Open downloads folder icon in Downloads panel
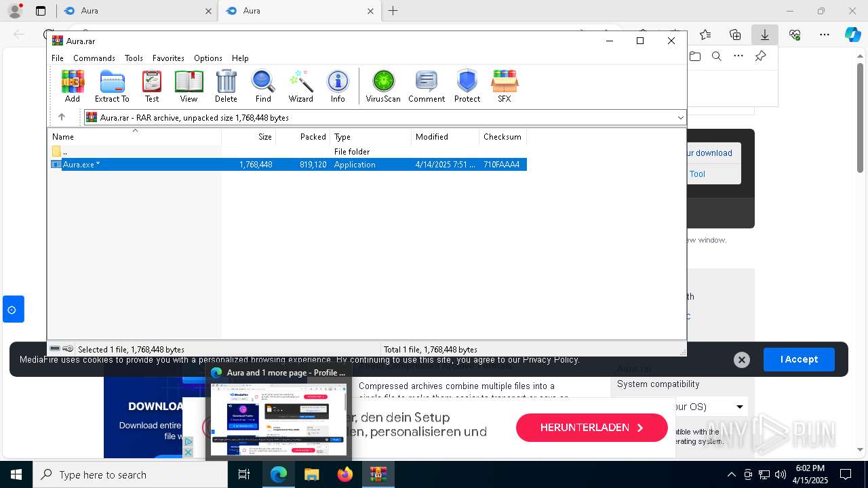The width and height of the screenshot is (868, 488). pos(695,56)
